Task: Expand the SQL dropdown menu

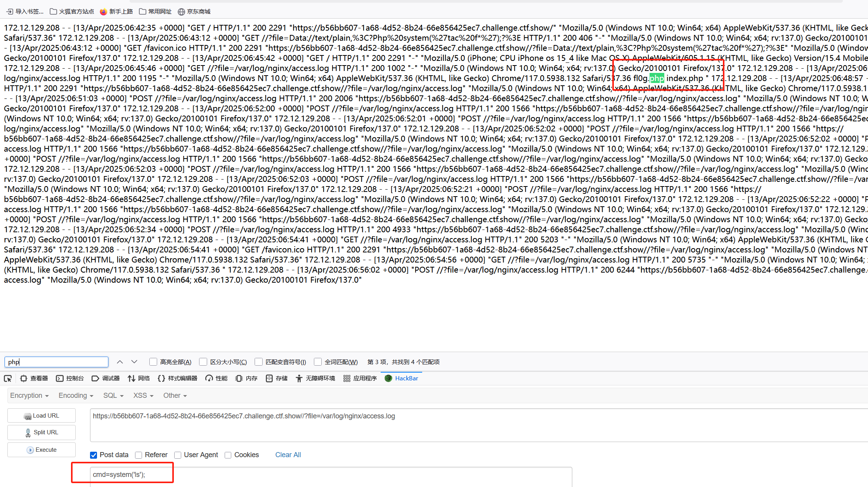Action: pos(113,395)
